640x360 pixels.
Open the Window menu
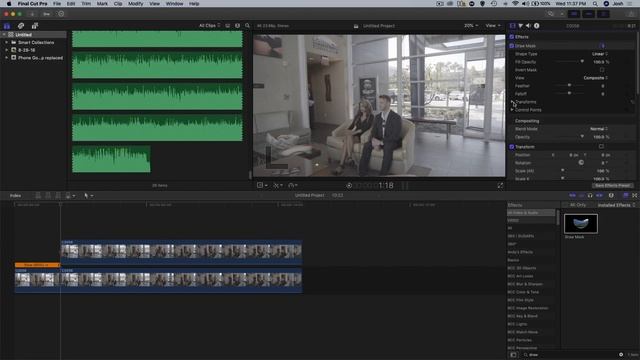click(x=174, y=4)
